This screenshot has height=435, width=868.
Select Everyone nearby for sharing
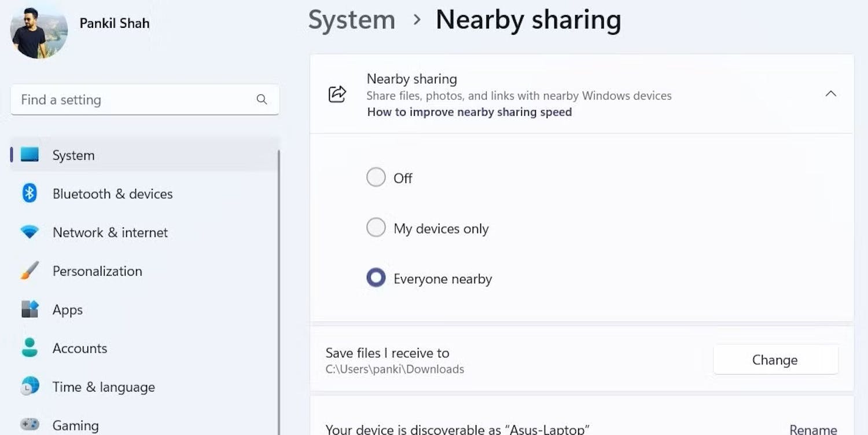tap(376, 277)
